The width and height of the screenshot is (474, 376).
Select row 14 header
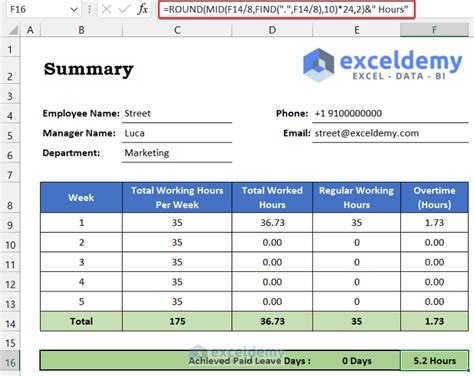[x=10, y=323]
